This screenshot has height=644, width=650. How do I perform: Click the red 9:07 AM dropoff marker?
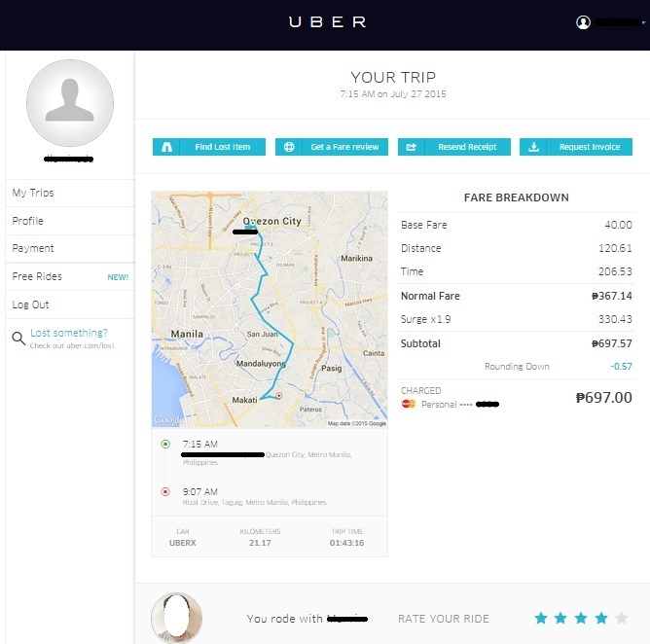[x=165, y=492]
